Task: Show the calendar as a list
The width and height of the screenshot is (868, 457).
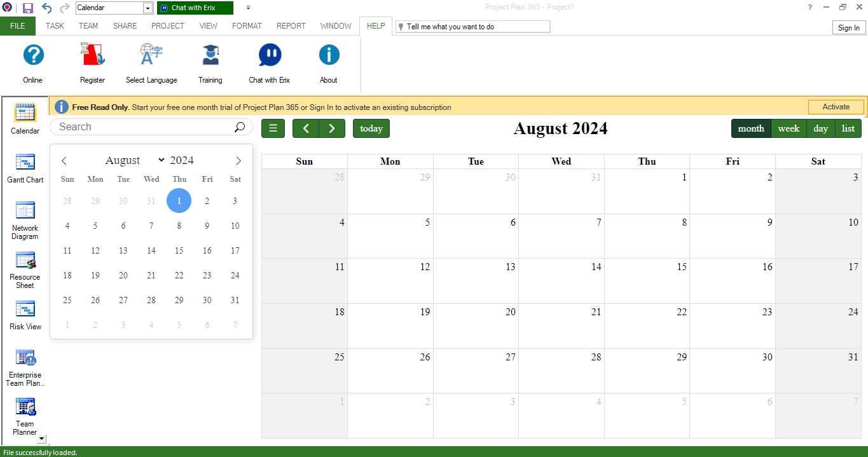Action: 848,128
